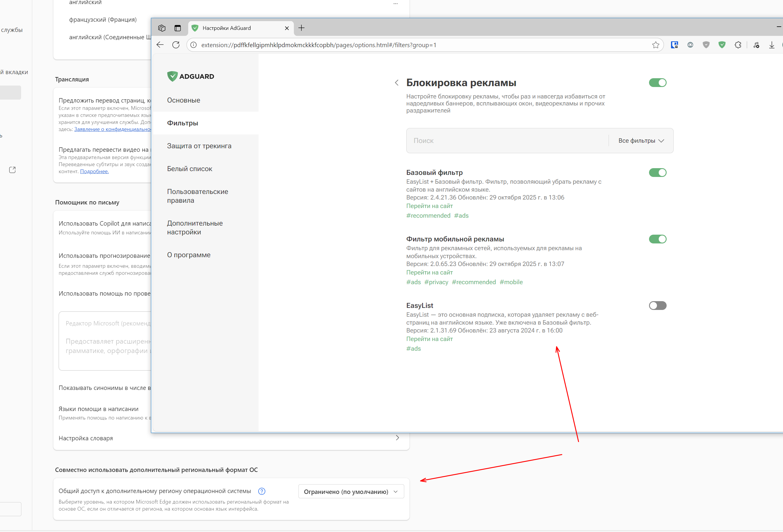Select Белый список in sidebar
Viewport: 783px width, 532px height.
coord(189,169)
